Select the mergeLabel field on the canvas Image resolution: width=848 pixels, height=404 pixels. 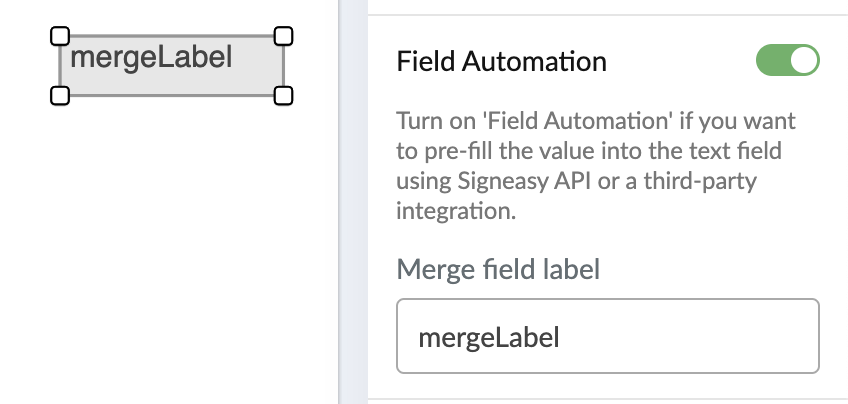[172, 66]
